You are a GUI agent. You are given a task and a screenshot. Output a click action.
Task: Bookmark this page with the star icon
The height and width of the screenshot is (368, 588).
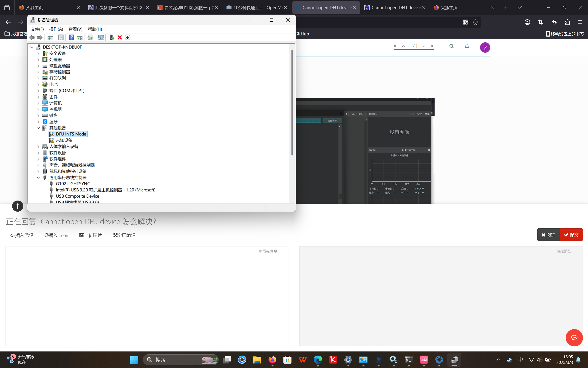pos(475,22)
